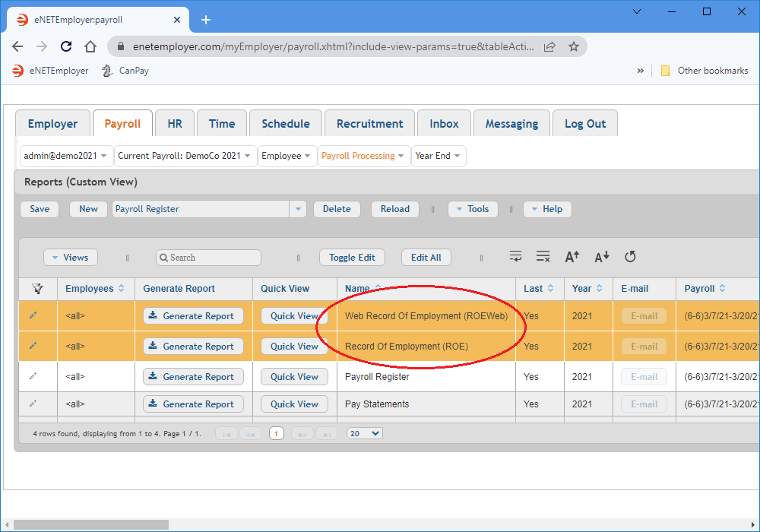Expand the Payroll Processing menu
Screen dimensions: 760x532
[363, 156]
